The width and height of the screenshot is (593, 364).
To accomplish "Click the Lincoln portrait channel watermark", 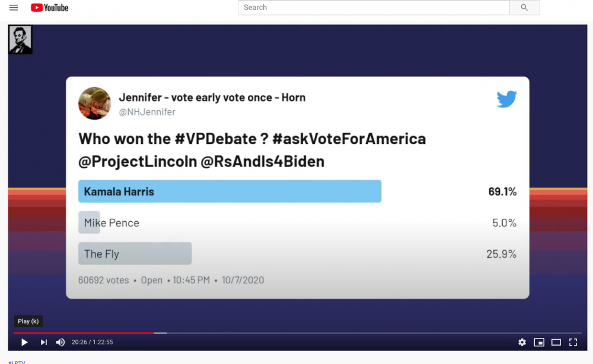I will (x=20, y=39).
